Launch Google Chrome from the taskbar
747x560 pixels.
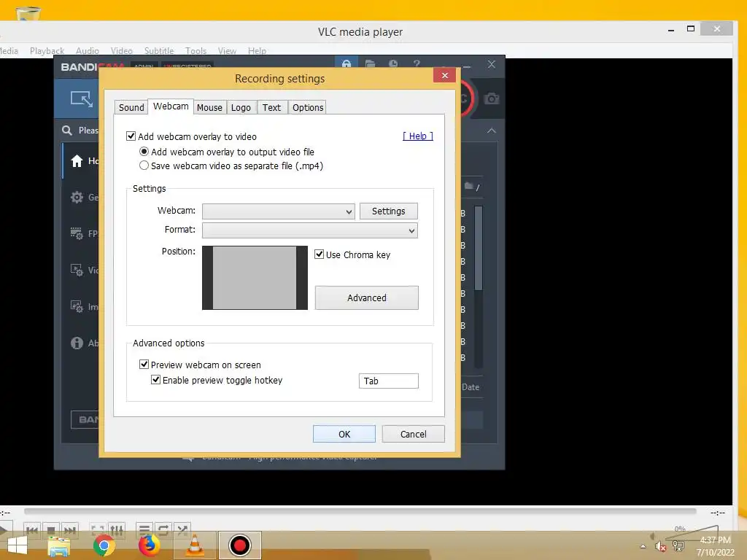click(104, 545)
